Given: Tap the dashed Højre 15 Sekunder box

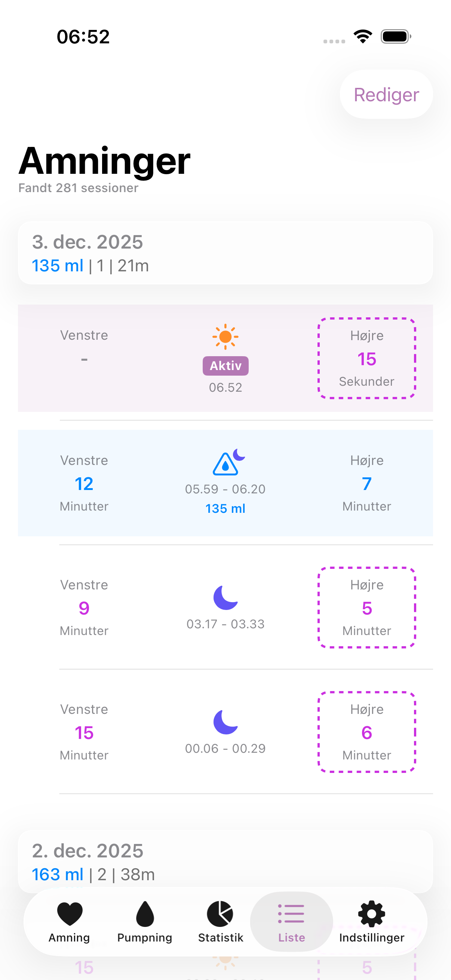Looking at the screenshot, I should pos(366,358).
